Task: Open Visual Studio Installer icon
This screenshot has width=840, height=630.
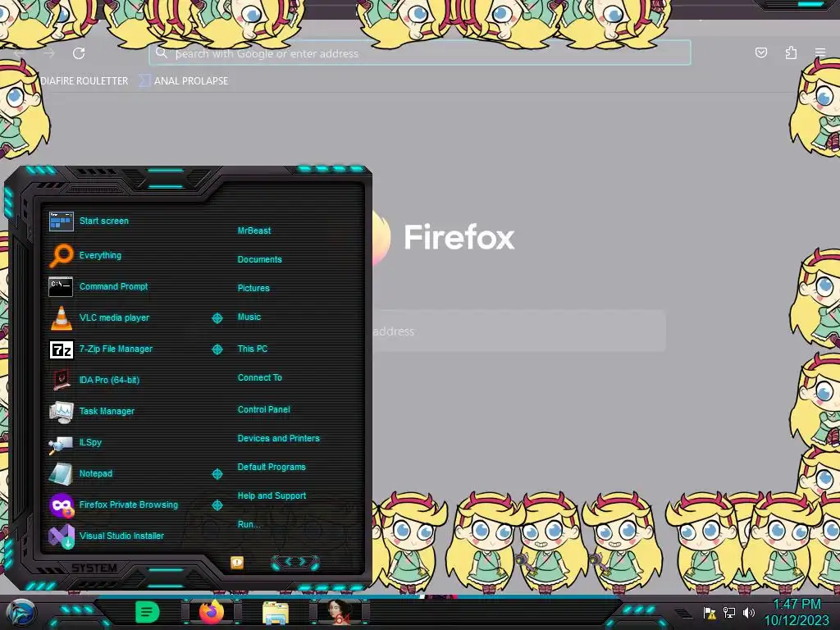Action: [x=61, y=536]
